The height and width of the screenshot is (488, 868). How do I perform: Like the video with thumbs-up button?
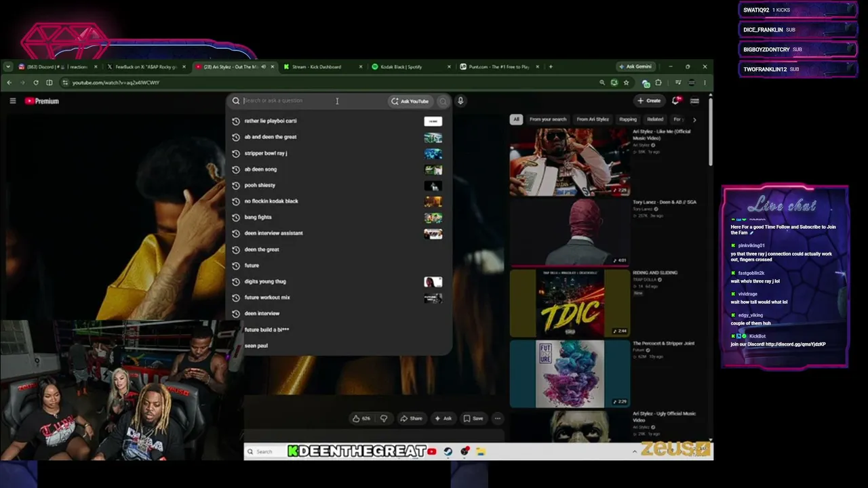[361, 419]
